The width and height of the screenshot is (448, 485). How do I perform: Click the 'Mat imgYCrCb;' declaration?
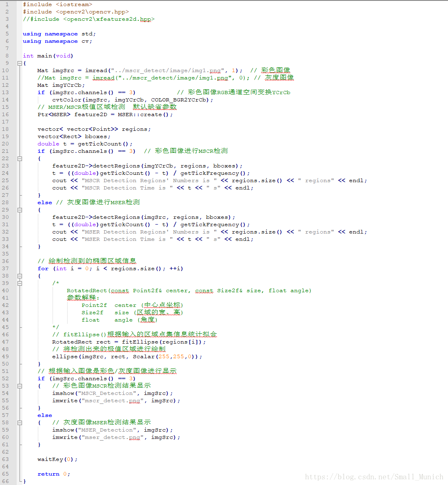point(61,85)
